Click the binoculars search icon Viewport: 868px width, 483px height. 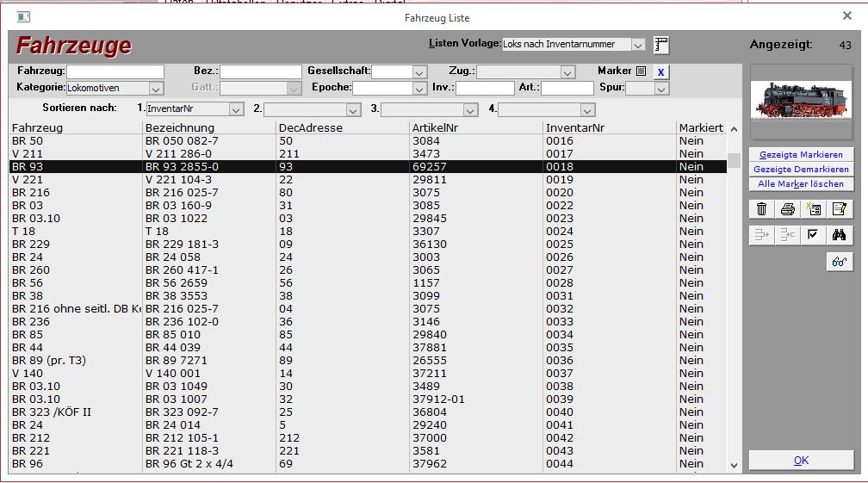[840, 235]
